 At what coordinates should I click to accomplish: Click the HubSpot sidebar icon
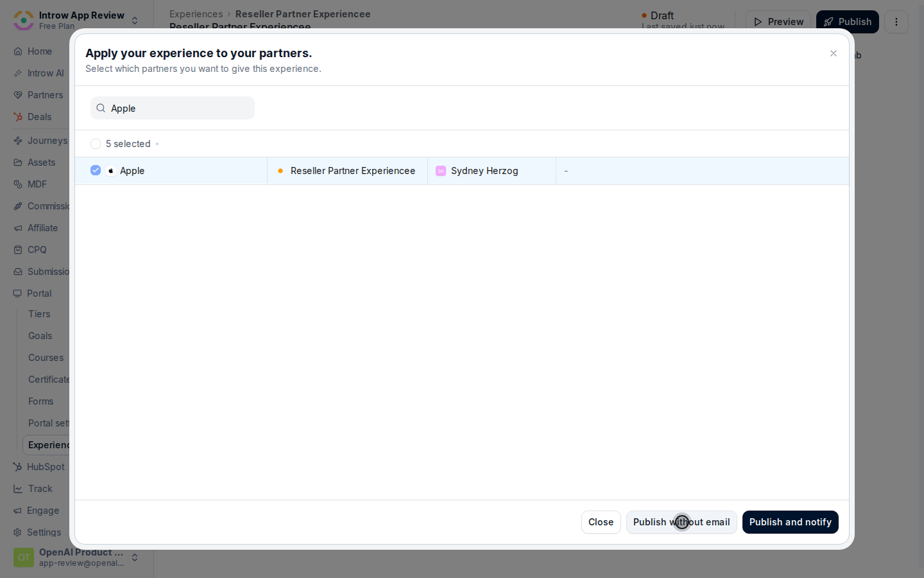coord(17,467)
